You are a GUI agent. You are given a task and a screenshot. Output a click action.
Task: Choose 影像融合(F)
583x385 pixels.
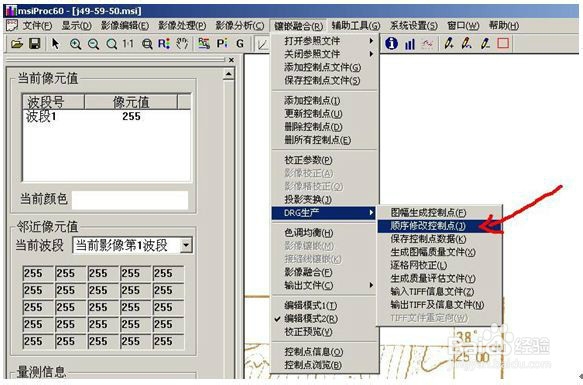tap(325, 272)
